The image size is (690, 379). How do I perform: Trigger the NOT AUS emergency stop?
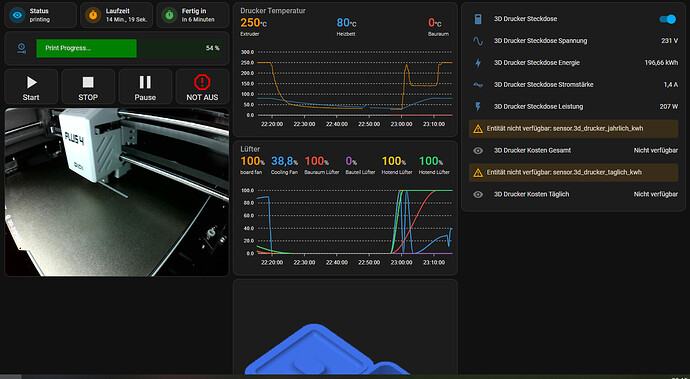point(202,87)
